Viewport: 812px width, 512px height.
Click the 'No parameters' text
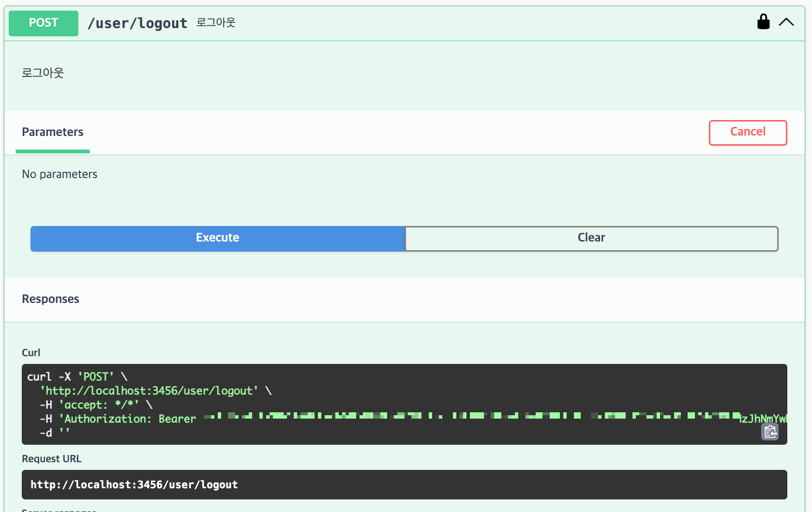click(x=60, y=174)
